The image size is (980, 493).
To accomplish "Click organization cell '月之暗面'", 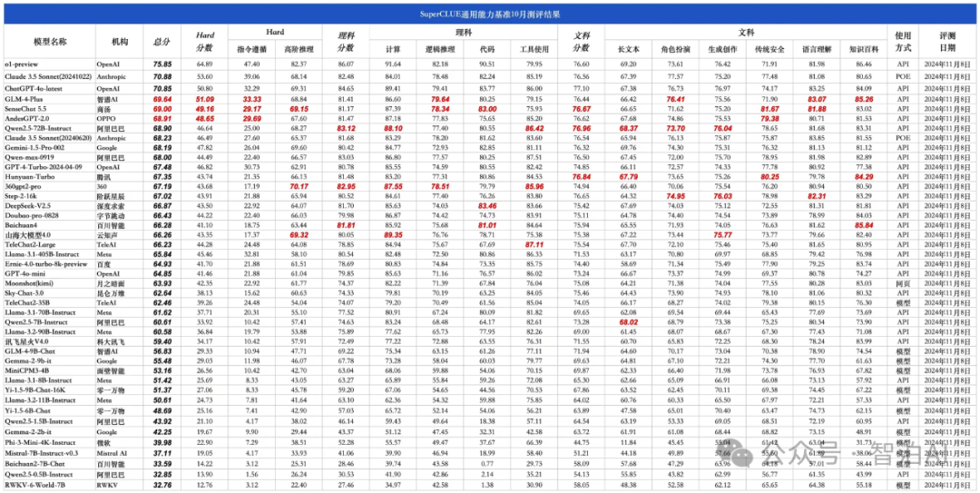I will (x=110, y=283).
